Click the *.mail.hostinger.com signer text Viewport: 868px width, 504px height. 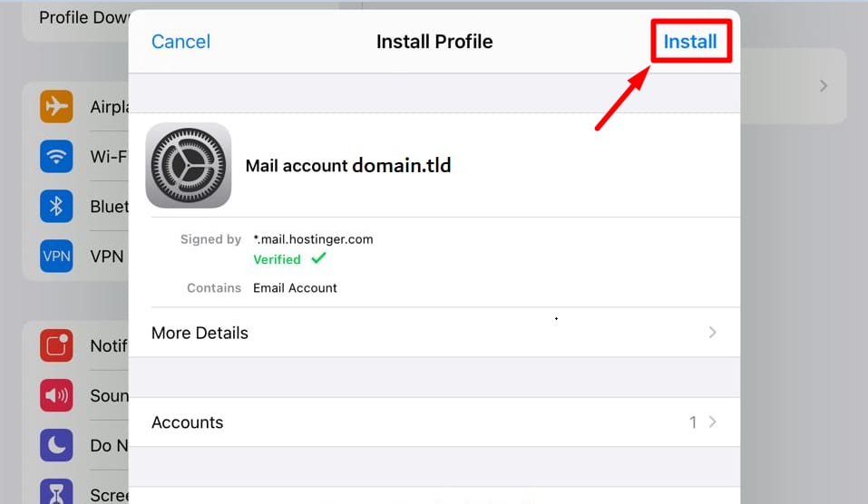(x=313, y=239)
